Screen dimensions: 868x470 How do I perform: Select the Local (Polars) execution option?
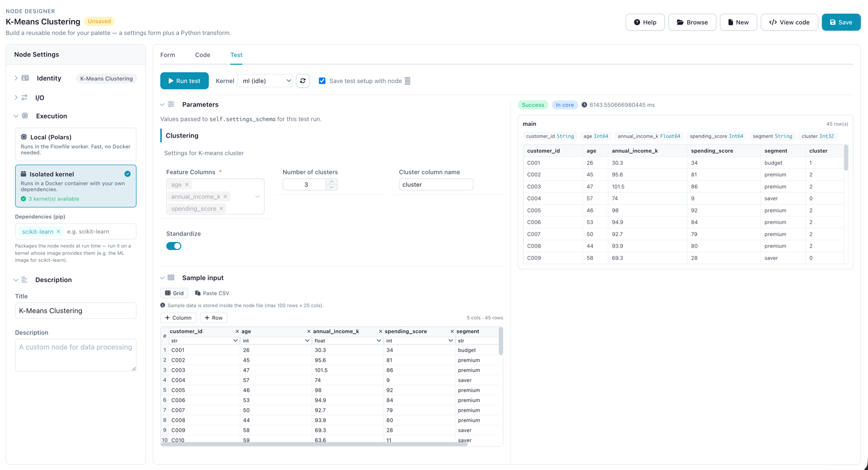[x=76, y=144]
